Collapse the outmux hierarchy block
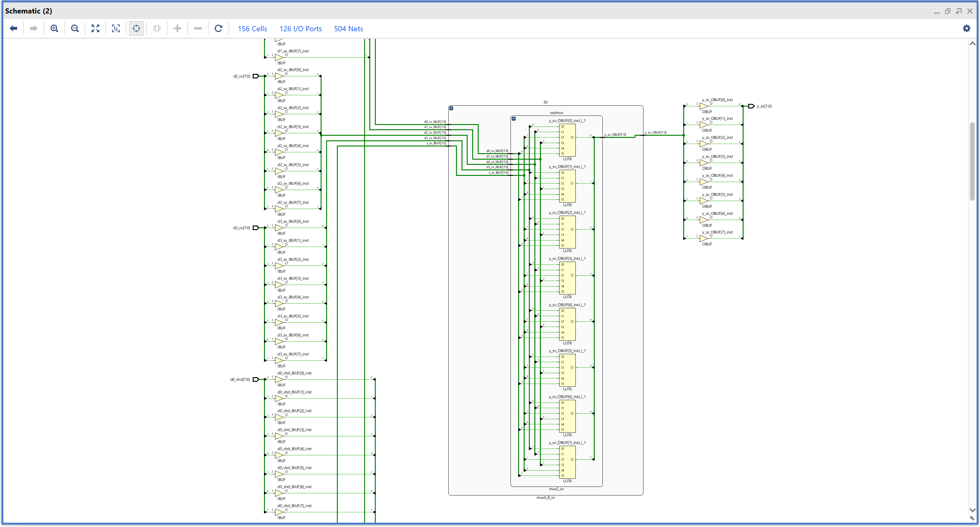This screenshot has width=980, height=527. tap(514, 119)
